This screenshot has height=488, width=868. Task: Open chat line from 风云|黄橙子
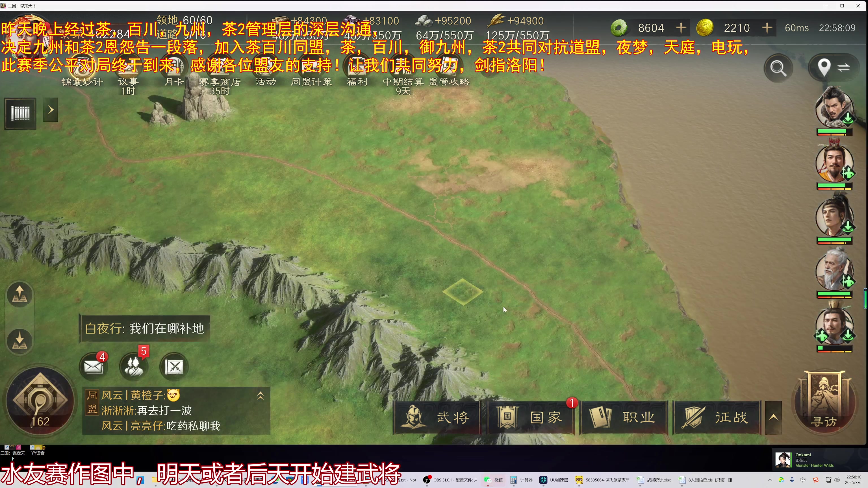(140, 395)
